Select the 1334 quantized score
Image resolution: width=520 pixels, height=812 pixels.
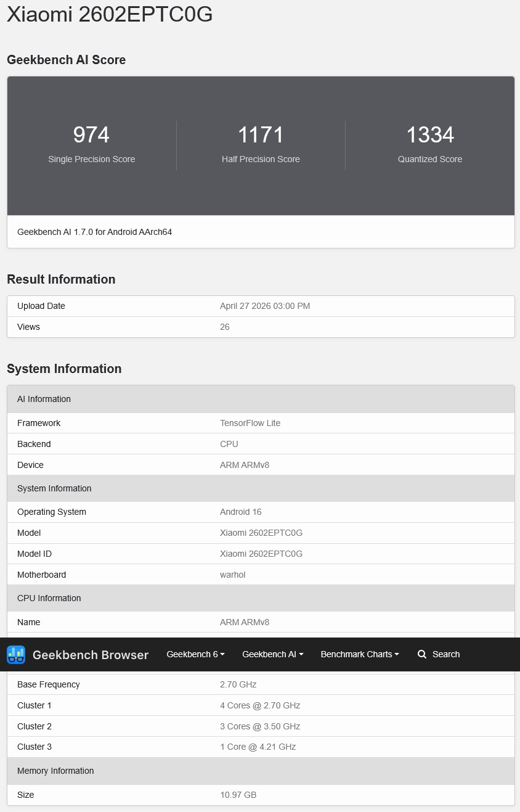[430, 135]
